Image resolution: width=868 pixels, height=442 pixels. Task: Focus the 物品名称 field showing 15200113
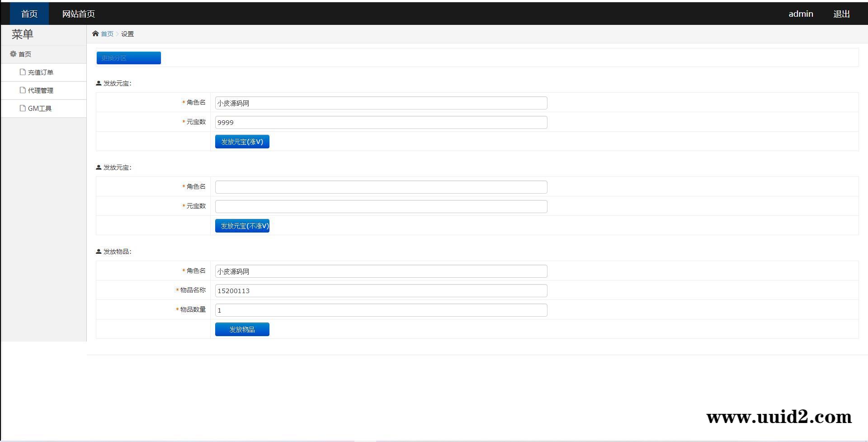pyautogui.click(x=381, y=290)
